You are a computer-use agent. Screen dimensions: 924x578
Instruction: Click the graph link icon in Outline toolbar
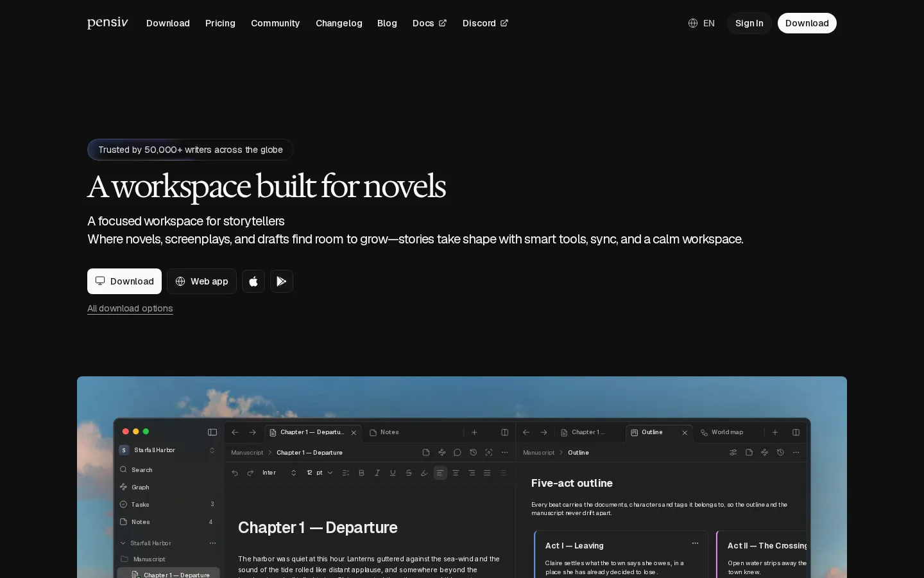point(764,452)
